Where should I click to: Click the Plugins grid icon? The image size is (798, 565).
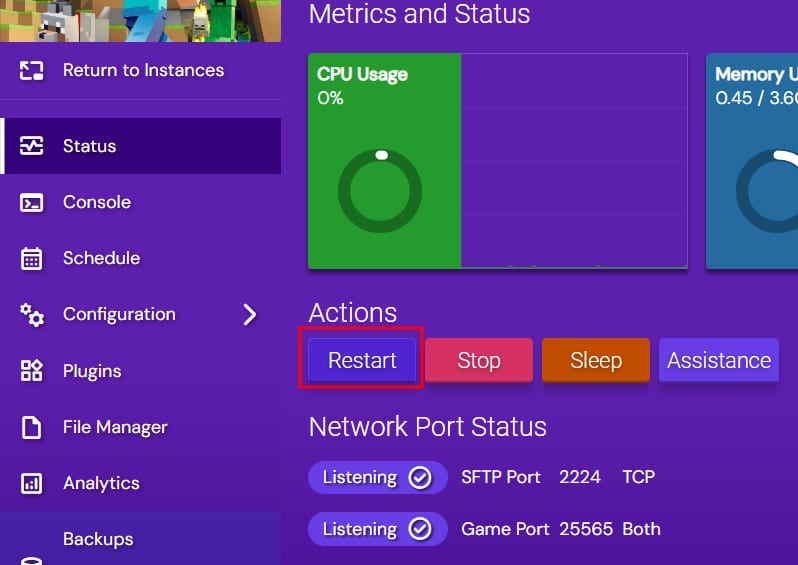coord(32,371)
